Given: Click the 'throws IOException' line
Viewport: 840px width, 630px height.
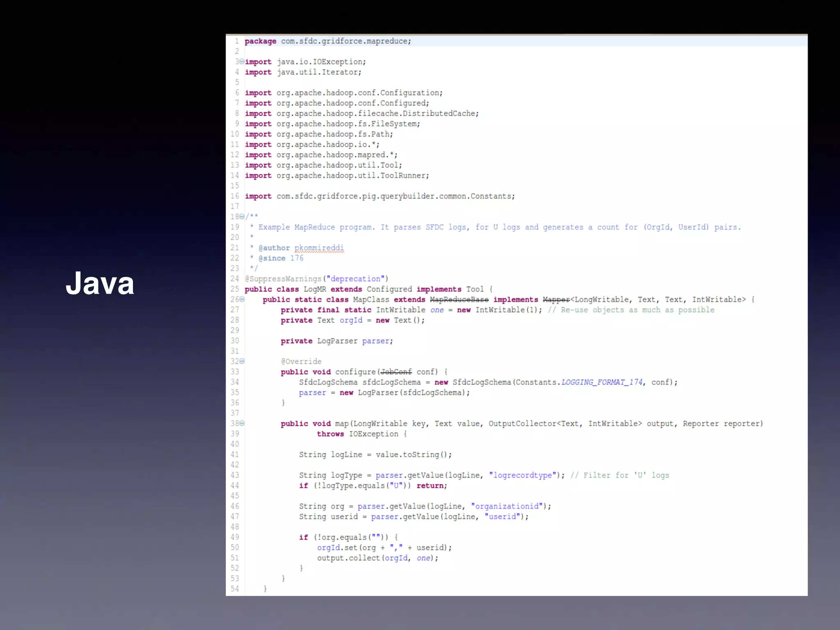Looking at the screenshot, I should pyautogui.click(x=362, y=434).
